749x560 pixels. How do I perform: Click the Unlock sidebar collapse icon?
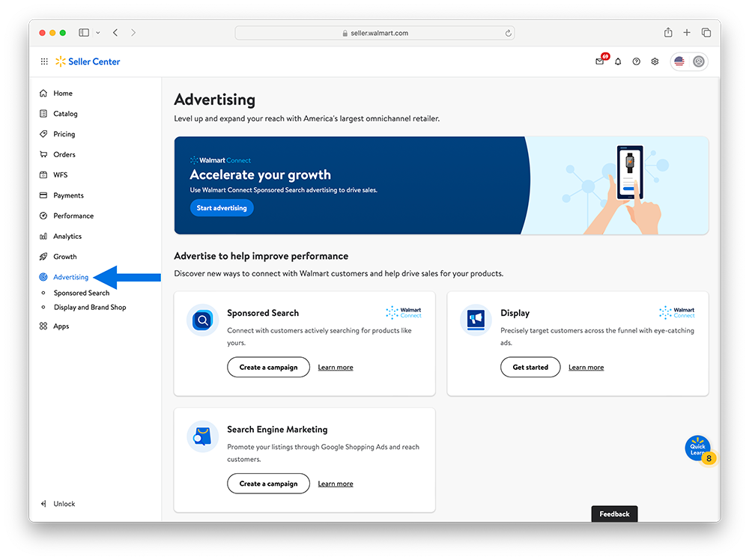tap(43, 504)
